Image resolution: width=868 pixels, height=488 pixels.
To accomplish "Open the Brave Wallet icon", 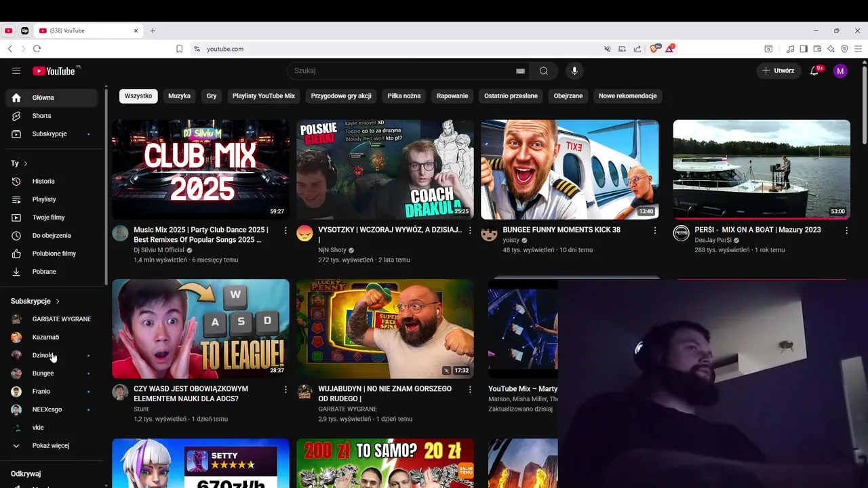I will coord(817,49).
